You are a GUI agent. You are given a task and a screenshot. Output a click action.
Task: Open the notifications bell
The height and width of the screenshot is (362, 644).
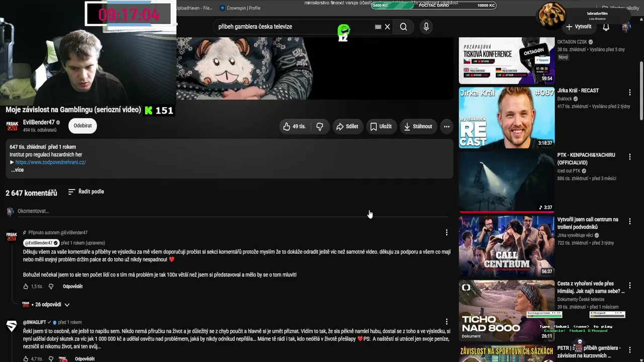point(606,27)
